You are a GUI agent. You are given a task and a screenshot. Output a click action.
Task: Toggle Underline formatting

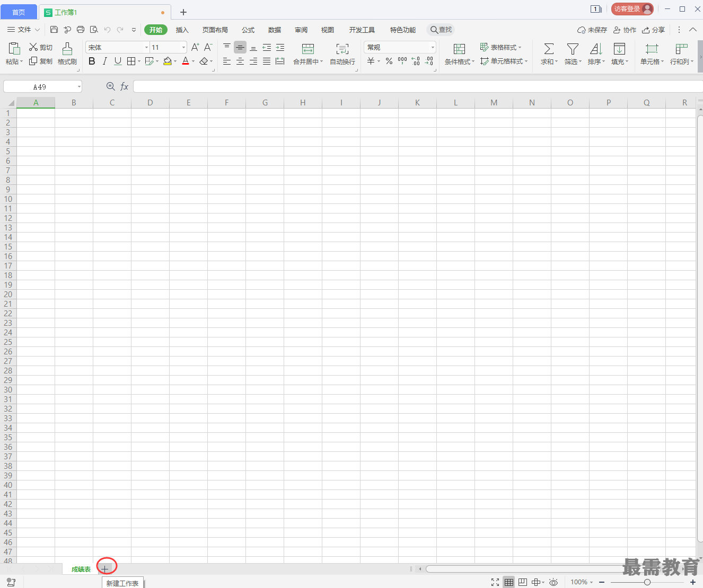[118, 61]
